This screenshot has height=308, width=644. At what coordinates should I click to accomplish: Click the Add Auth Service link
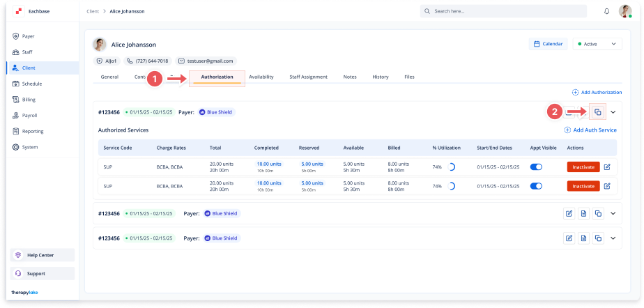(x=590, y=130)
